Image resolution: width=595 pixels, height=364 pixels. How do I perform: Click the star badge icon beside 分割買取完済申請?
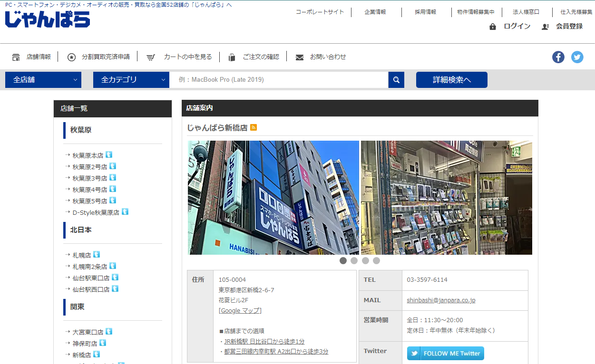[x=71, y=57]
